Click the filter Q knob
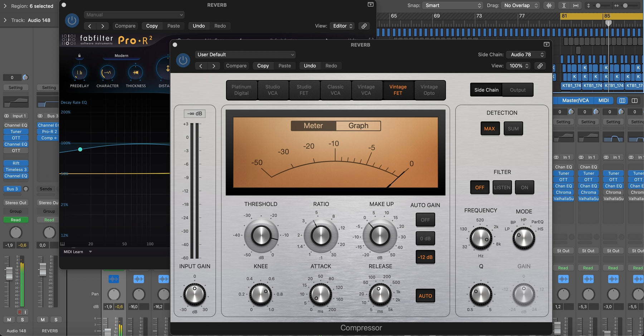 [481, 295]
